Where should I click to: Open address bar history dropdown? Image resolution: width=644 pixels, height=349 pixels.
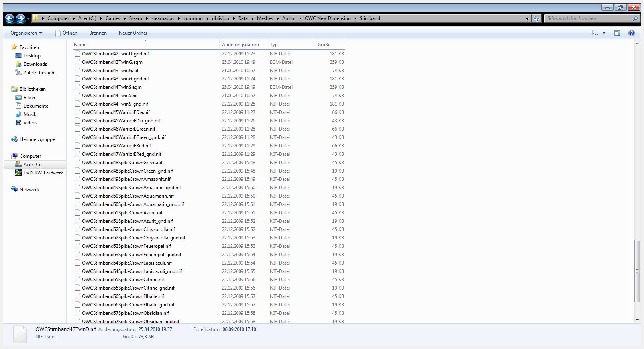tap(527, 18)
